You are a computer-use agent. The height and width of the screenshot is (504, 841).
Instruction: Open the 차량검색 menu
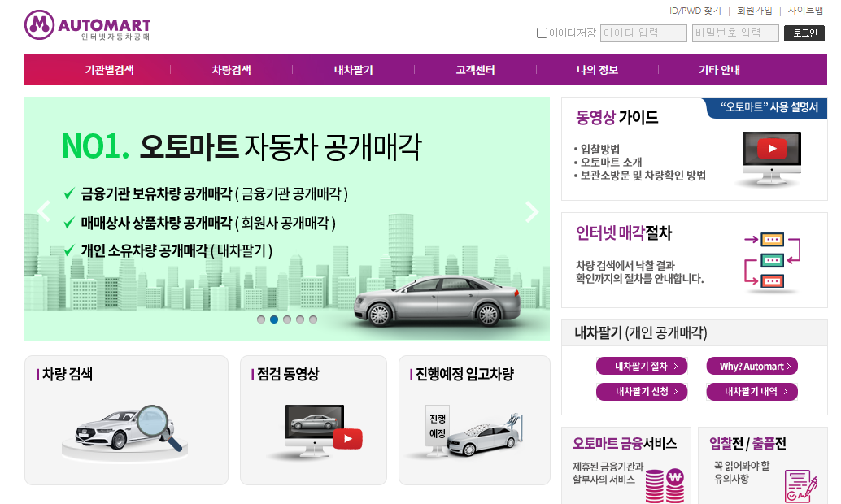[x=231, y=70]
